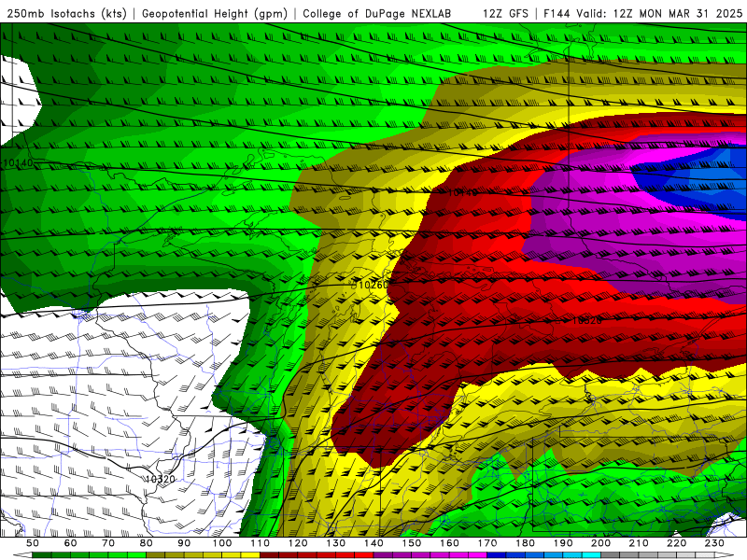Click the 10260 height contour label
This screenshot has height=560, width=747.
[x=373, y=286]
